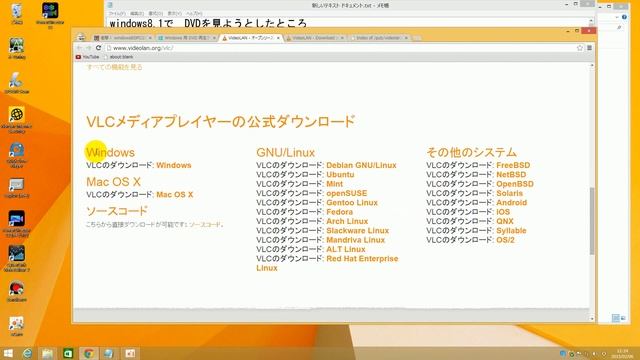Click the taskbar clock

(x=622, y=353)
